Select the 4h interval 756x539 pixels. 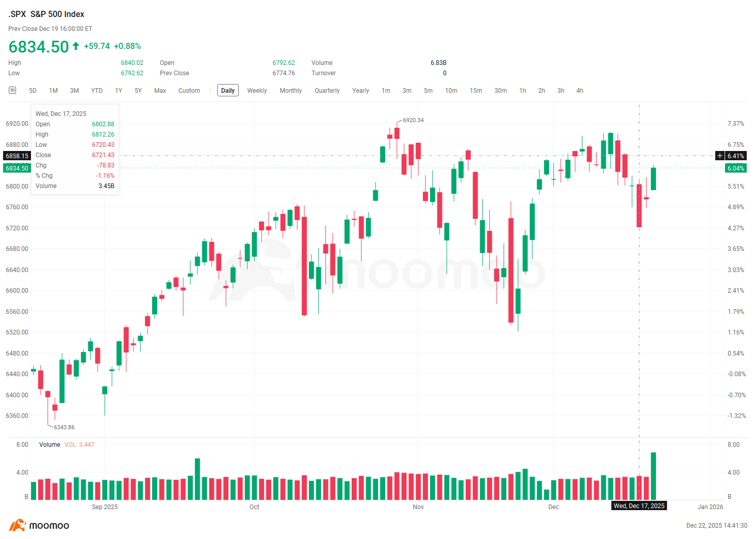point(580,91)
